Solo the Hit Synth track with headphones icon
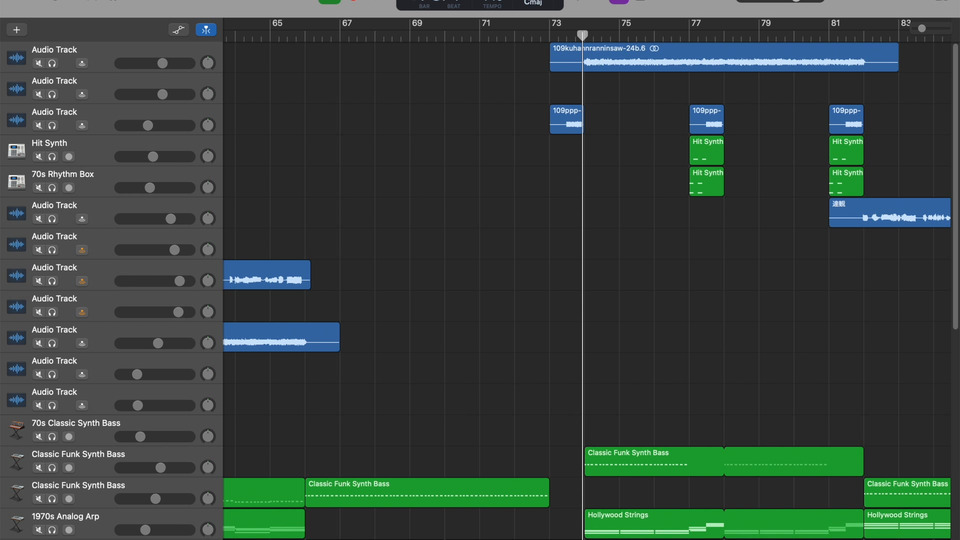960x540 pixels. 52,157
